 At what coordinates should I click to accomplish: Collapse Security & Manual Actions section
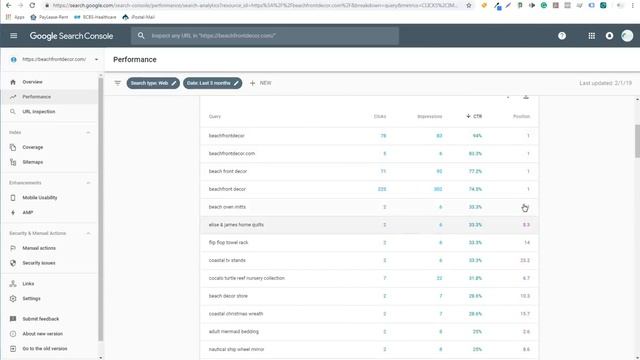[x=88, y=233]
